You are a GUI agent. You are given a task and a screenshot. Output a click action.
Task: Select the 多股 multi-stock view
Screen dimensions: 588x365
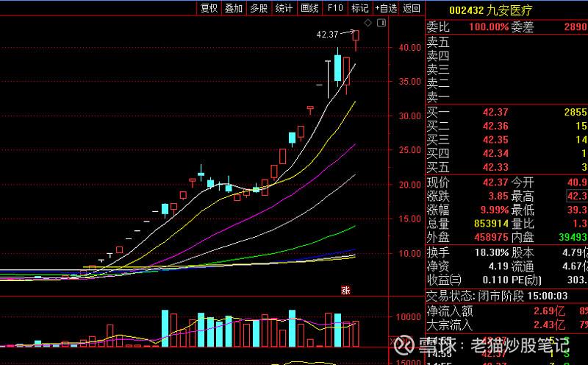[259, 8]
